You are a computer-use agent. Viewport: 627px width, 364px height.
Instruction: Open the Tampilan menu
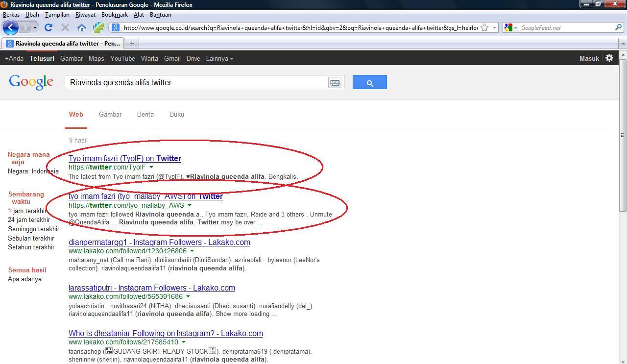57,15
